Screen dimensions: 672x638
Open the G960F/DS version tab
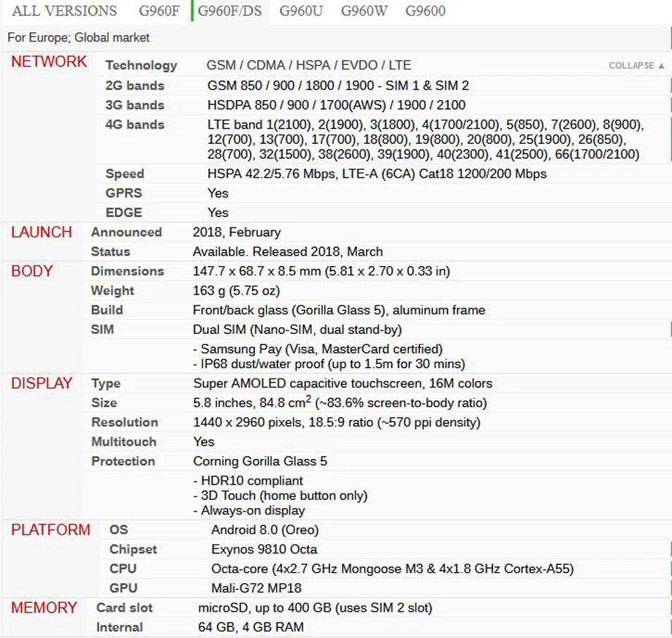point(229,11)
